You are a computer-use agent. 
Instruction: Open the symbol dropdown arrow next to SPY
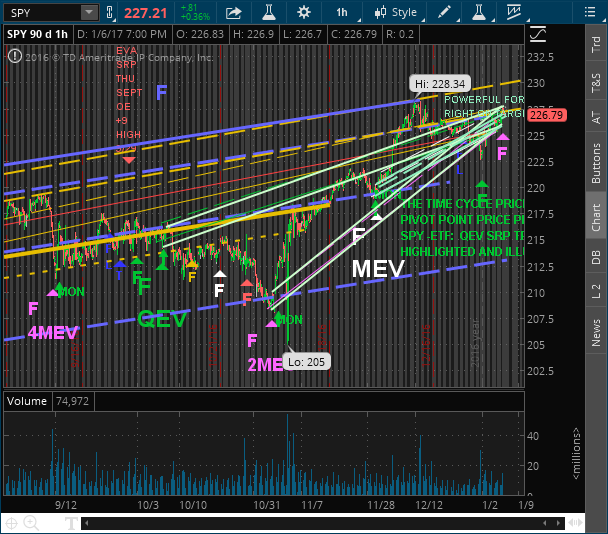[89, 13]
